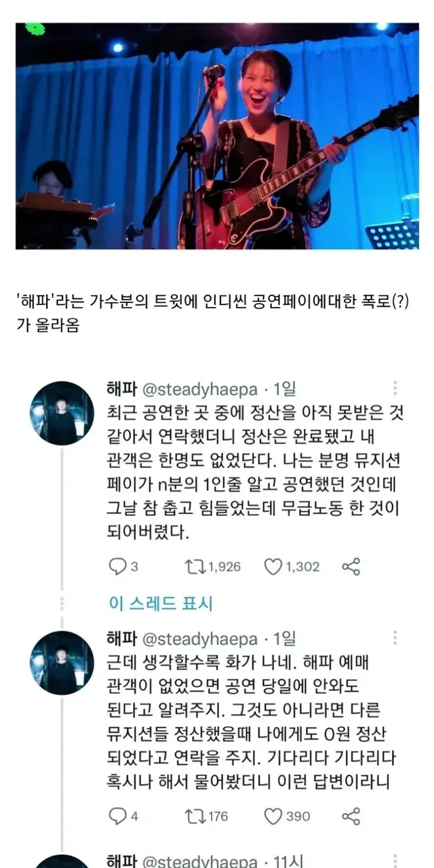Image resolution: width=434 pixels, height=868 pixels.
Task: Open the second tweet's 1일 timestamp
Action: tap(284, 639)
